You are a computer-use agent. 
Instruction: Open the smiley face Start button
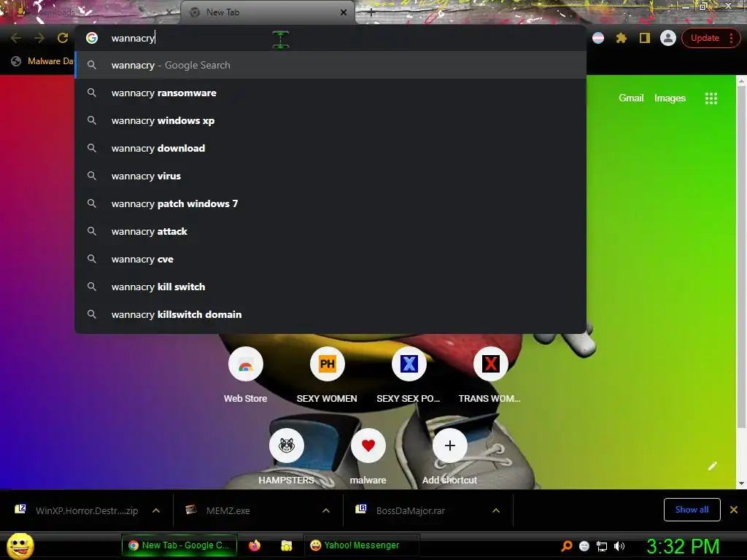click(x=20, y=545)
